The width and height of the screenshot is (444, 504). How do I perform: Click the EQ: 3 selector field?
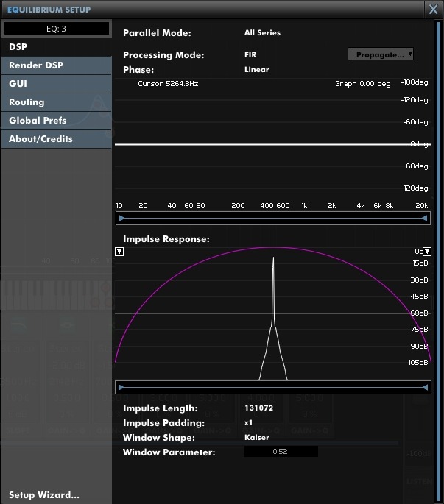click(x=56, y=29)
